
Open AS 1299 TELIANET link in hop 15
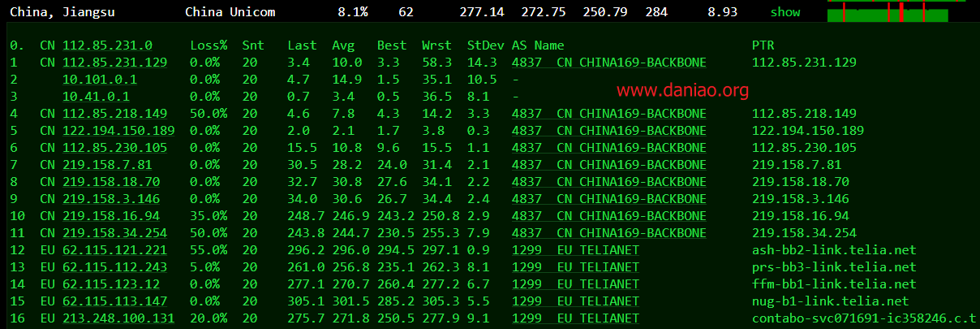[576, 301]
